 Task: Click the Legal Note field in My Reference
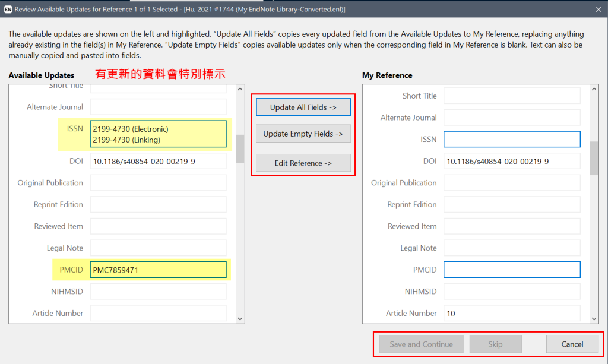[x=512, y=248]
